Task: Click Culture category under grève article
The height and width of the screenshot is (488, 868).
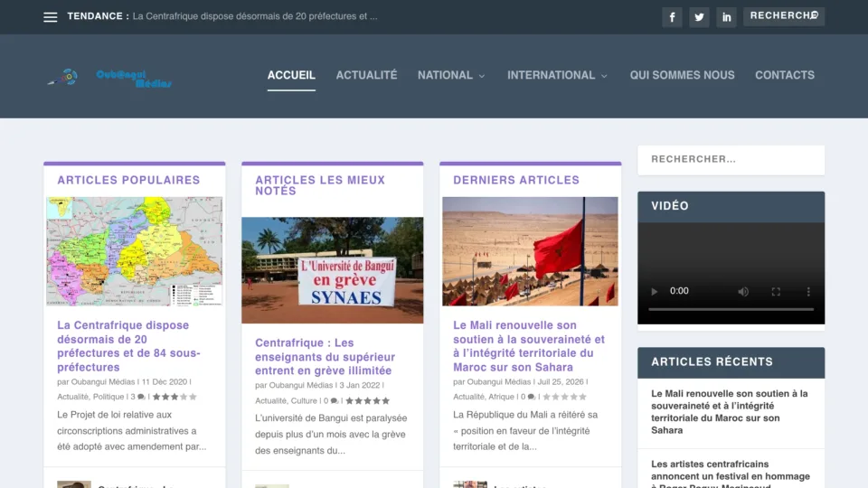Action: click(304, 400)
